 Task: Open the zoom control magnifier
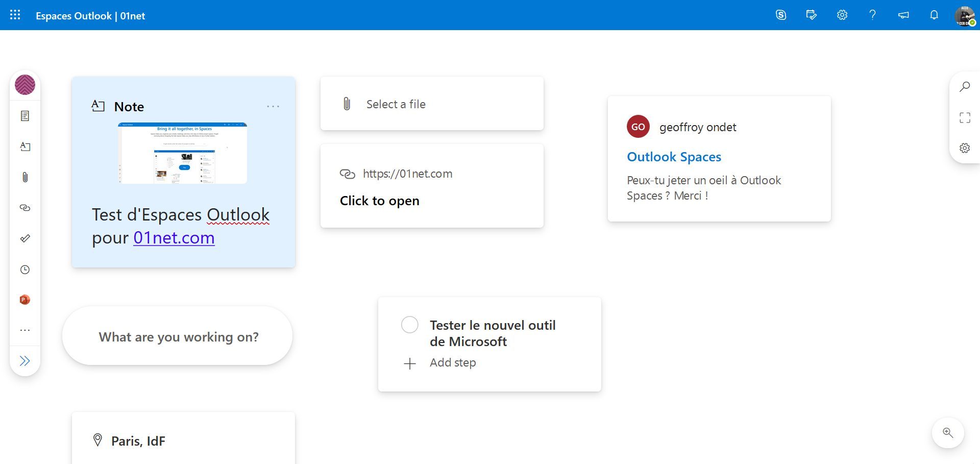coord(948,433)
